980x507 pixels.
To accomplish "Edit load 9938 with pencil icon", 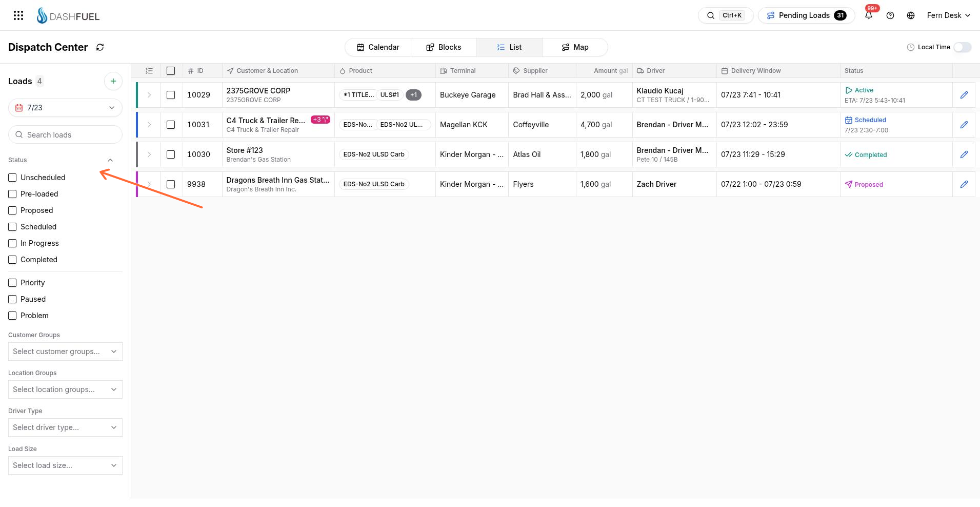I will click(964, 184).
